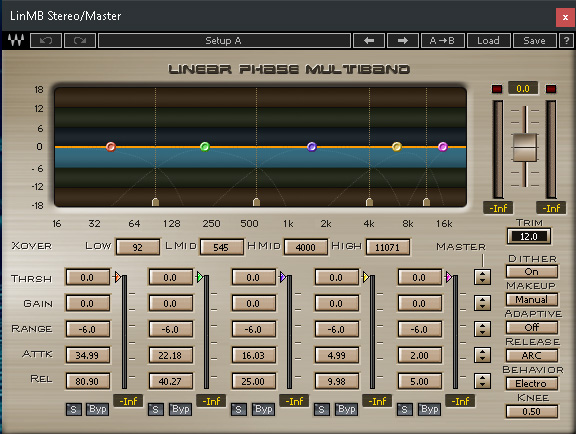576x434 pixels.
Task: Click band 2 attack value 22.18
Action: tap(170, 355)
